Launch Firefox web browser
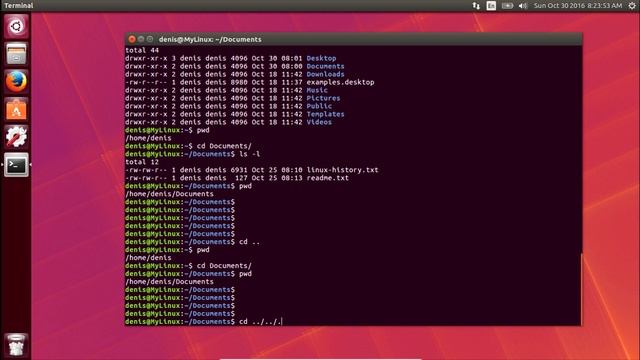 (16, 81)
